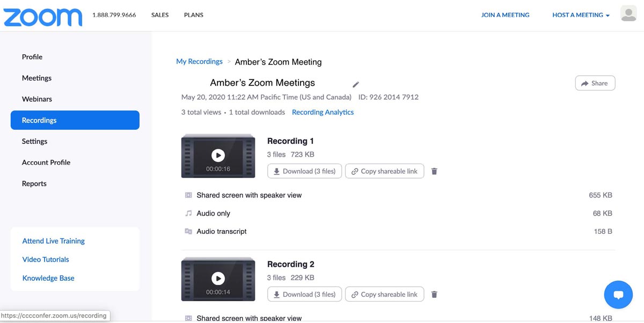Open the Reports section
Screen dimensions: 644x323
click(34, 183)
